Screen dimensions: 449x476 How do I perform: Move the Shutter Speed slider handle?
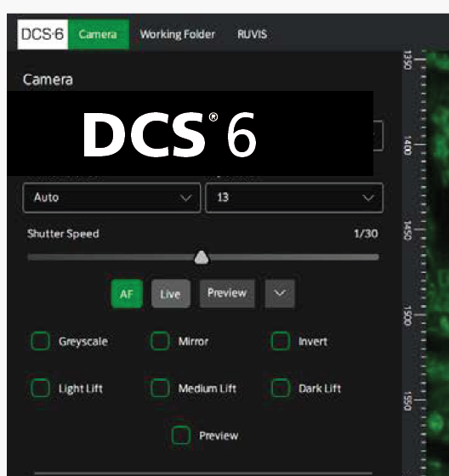point(202,258)
